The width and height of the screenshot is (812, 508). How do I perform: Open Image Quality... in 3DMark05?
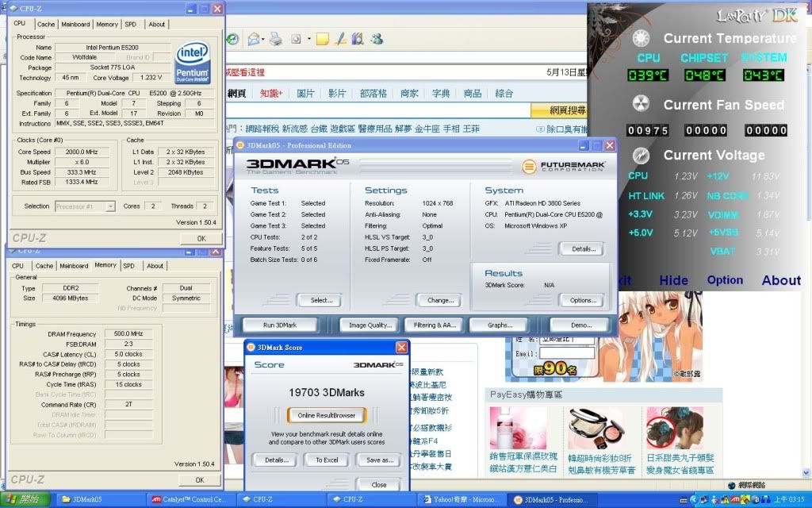coord(370,325)
